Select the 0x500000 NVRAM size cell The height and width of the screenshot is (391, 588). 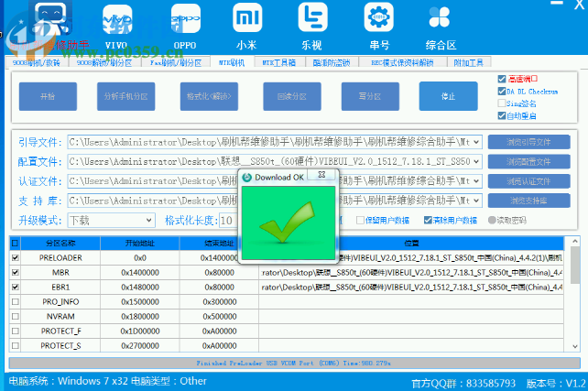point(220,317)
